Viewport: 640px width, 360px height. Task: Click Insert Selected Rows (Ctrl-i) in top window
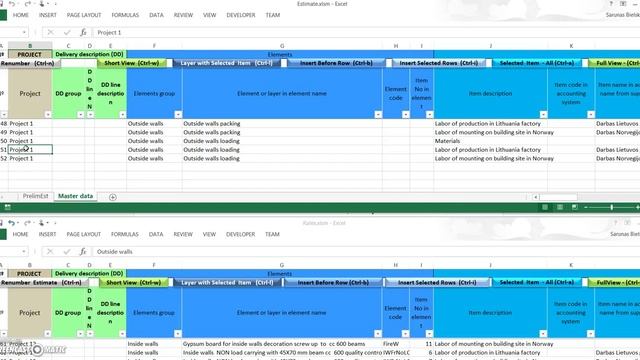(439, 63)
